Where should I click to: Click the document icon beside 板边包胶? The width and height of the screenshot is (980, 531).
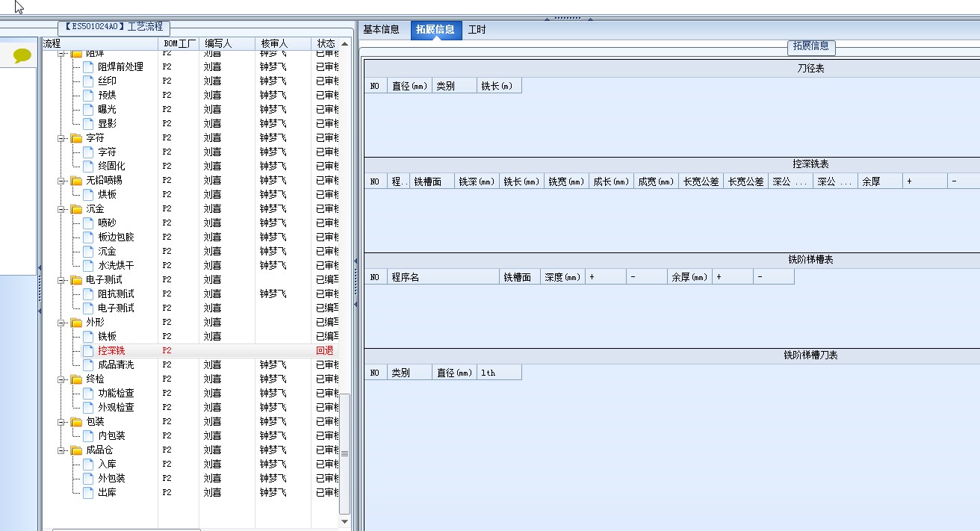coord(88,237)
